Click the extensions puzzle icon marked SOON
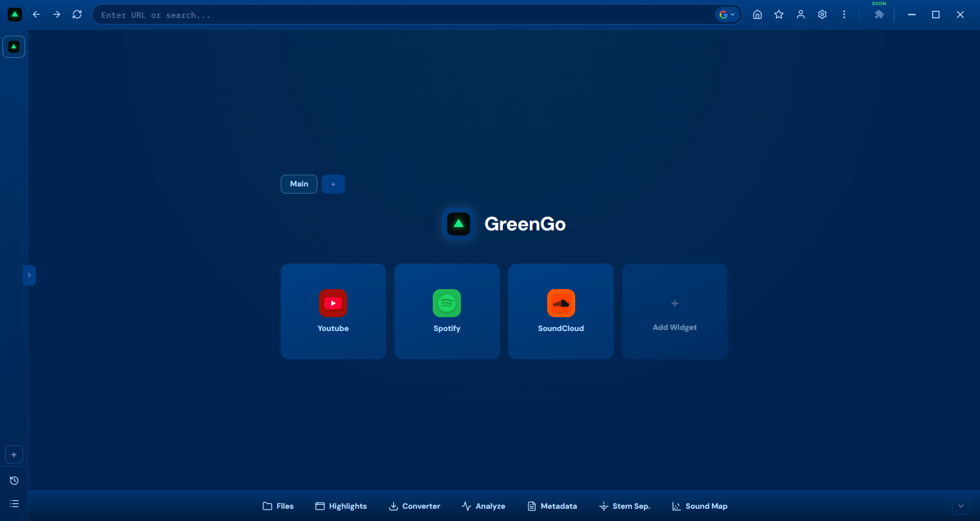 [879, 15]
